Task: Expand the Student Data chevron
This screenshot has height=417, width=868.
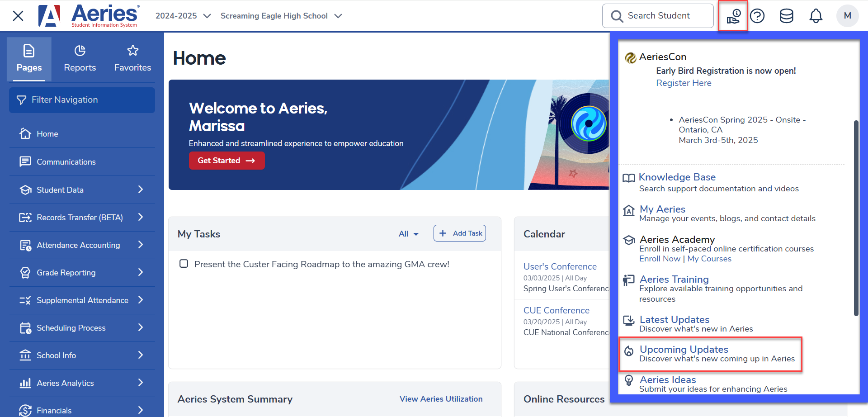Action: click(x=141, y=190)
